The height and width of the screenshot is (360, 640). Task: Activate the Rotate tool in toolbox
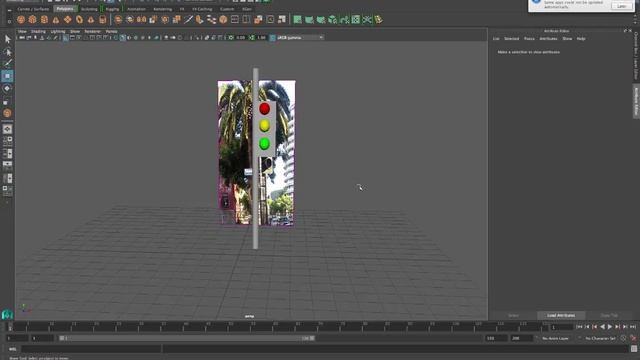(x=7, y=88)
